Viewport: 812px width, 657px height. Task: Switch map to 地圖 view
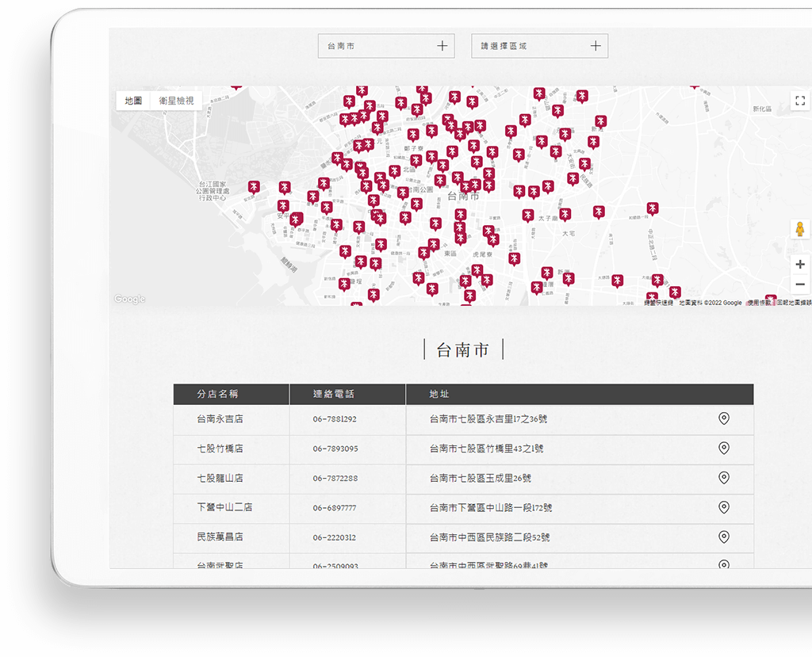coord(133,101)
